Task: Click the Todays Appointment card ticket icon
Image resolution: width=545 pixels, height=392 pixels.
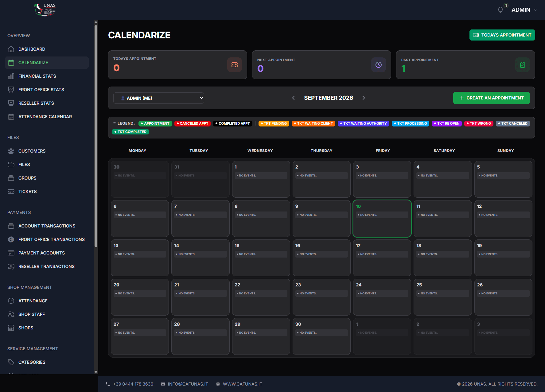Action: (235, 65)
